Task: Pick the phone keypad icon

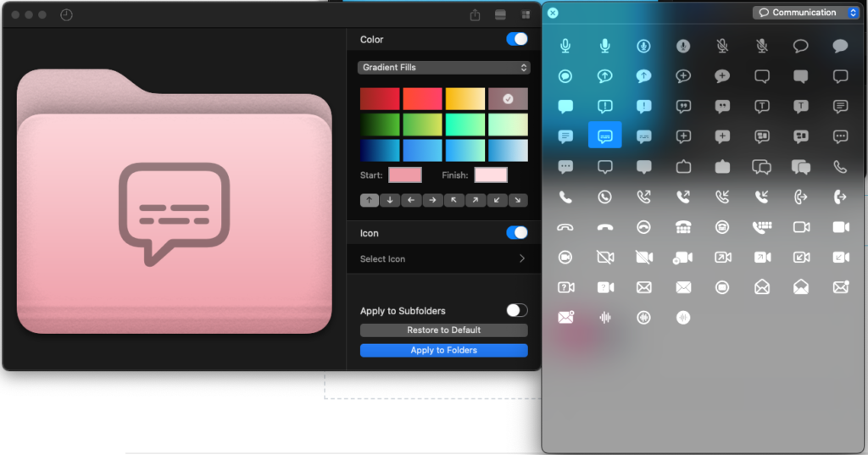Action: tap(761, 227)
